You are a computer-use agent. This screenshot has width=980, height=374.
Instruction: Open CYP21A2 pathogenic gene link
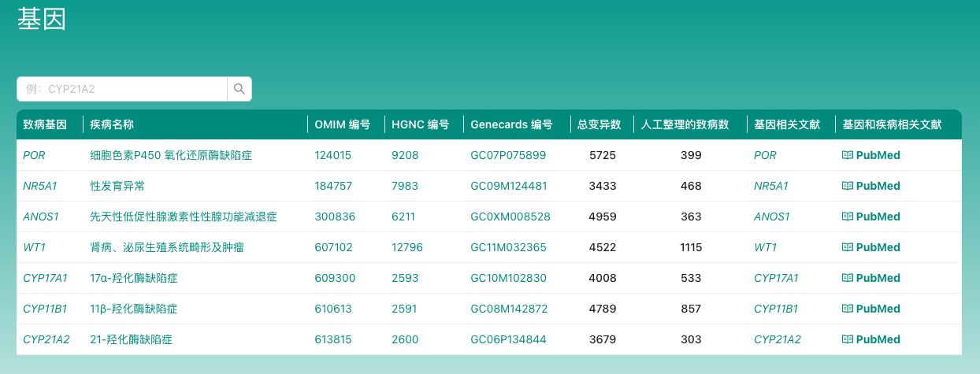[x=46, y=339]
